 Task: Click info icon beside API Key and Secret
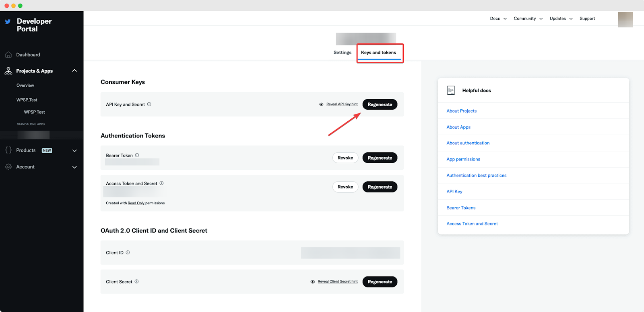coord(149,104)
